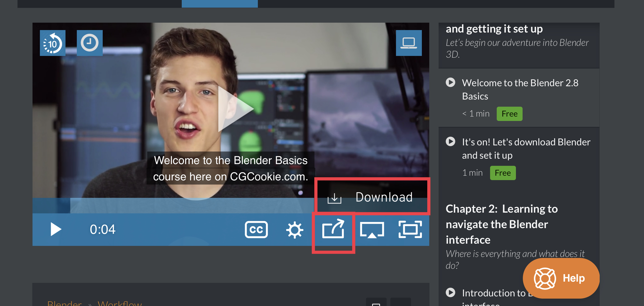The height and width of the screenshot is (306, 644).
Task: Open video settings gear
Action: tap(295, 230)
